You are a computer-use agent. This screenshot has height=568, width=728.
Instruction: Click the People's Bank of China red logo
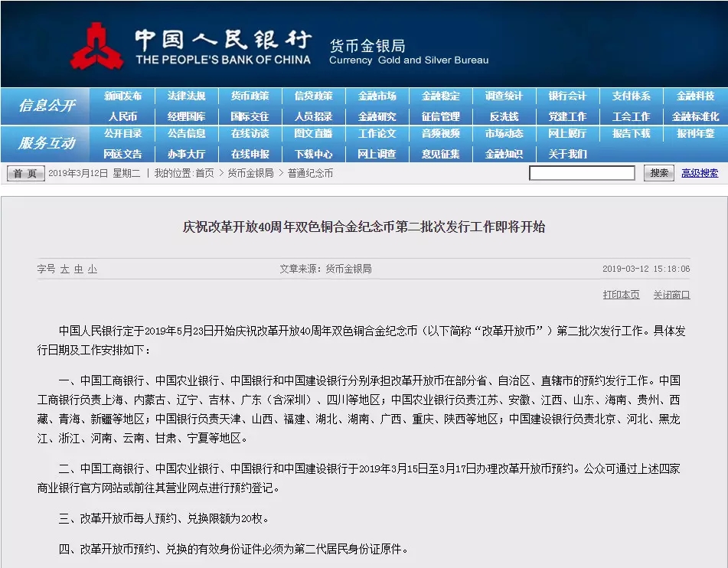(x=96, y=47)
